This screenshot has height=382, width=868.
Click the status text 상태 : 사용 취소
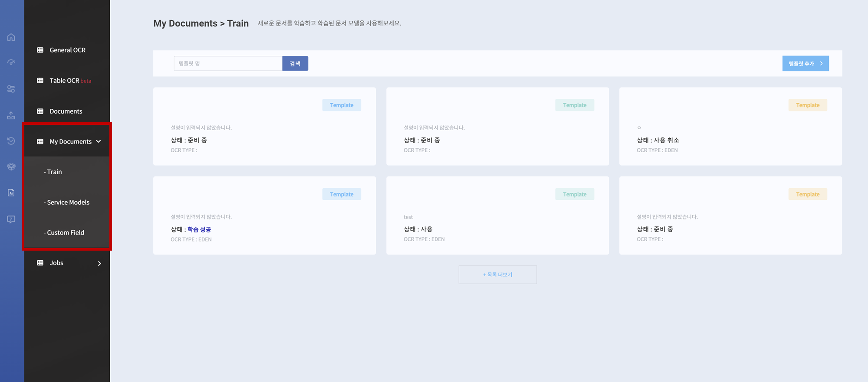658,140
